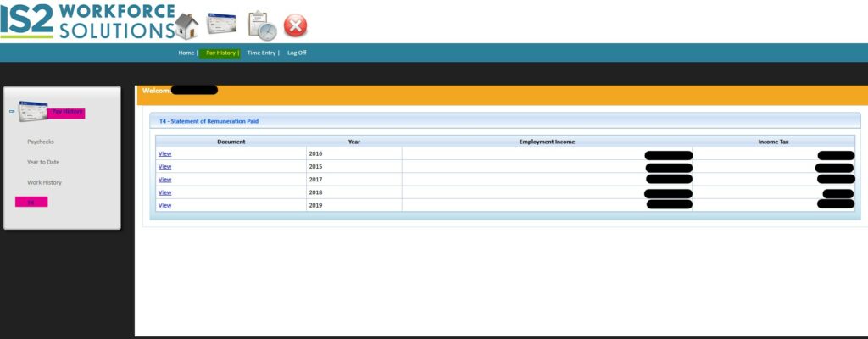
Task: Open Year to Date in the sidebar
Action: 43,163
